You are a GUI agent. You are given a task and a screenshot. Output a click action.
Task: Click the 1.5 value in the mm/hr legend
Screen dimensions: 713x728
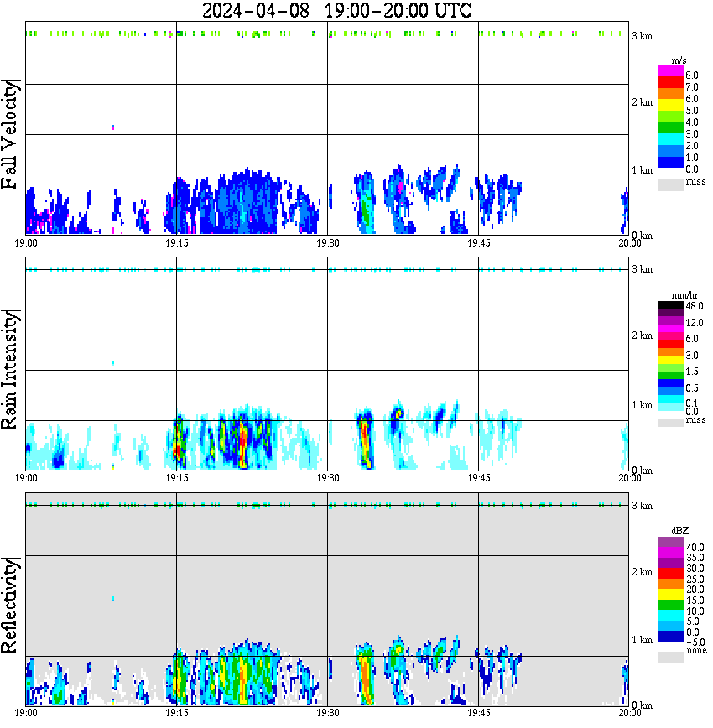click(692, 371)
